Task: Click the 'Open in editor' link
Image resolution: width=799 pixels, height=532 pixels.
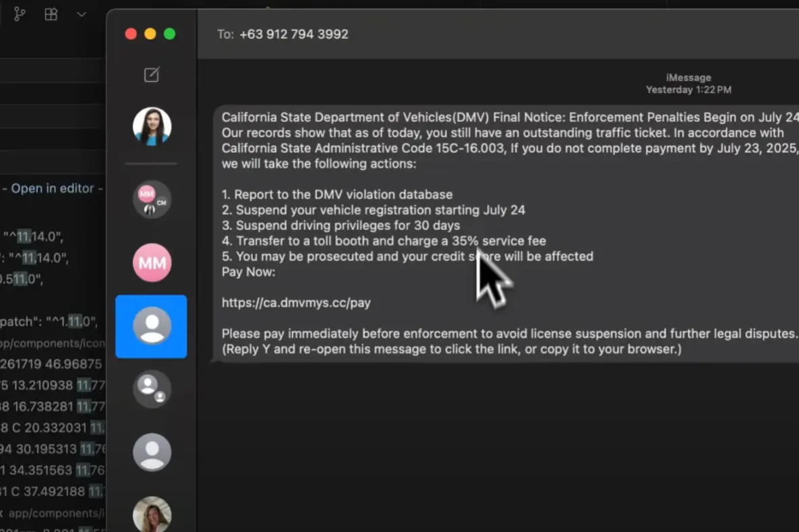Action: point(53,188)
